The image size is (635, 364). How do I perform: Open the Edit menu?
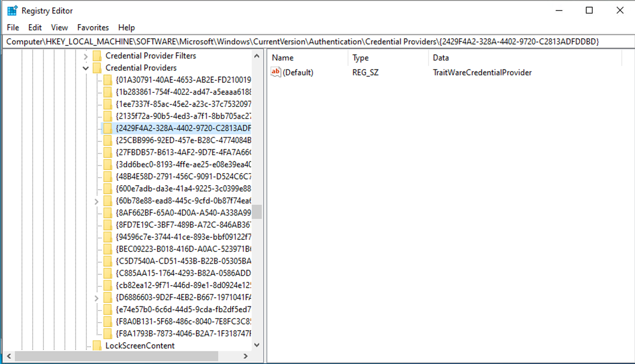(35, 27)
